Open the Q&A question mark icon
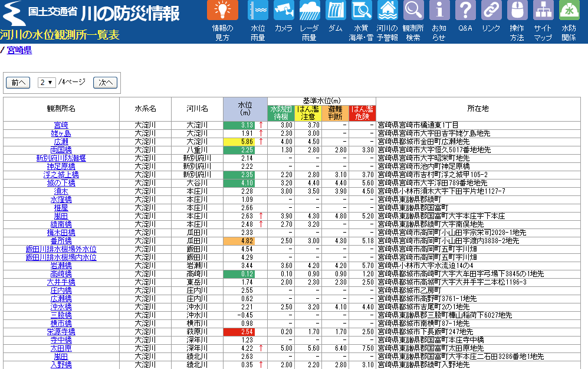588x369 pixels. point(465,11)
